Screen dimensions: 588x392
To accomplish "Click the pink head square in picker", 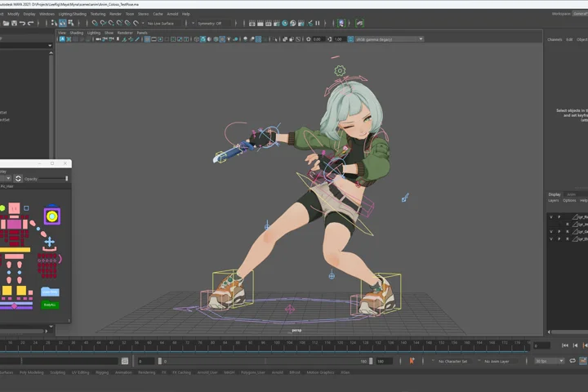I will coord(14,208).
